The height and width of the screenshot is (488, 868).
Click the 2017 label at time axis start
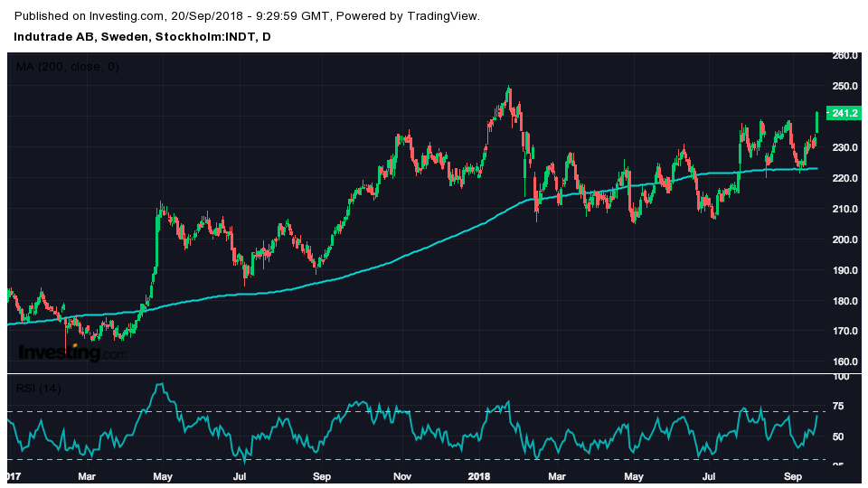click(12, 475)
